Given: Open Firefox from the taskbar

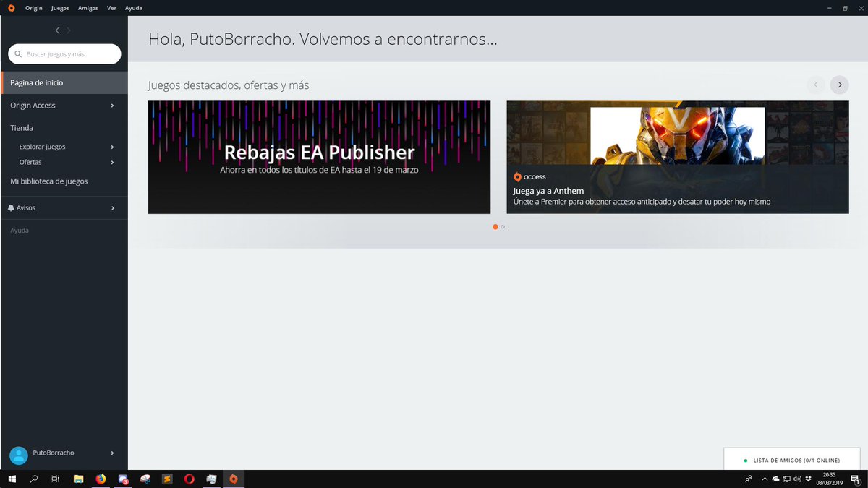Looking at the screenshot, I should pos(101,479).
